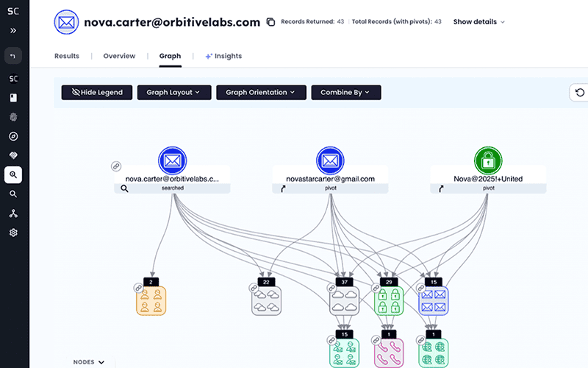The height and width of the screenshot is (368, 588).
Task: Click Total Records (with pivots) text
Action: (396, 22)
